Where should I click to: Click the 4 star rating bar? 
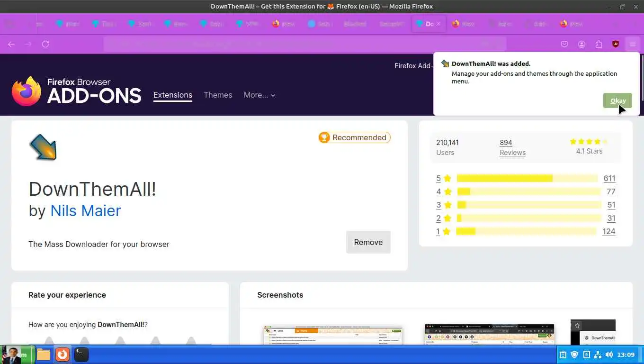pos(529,192)
